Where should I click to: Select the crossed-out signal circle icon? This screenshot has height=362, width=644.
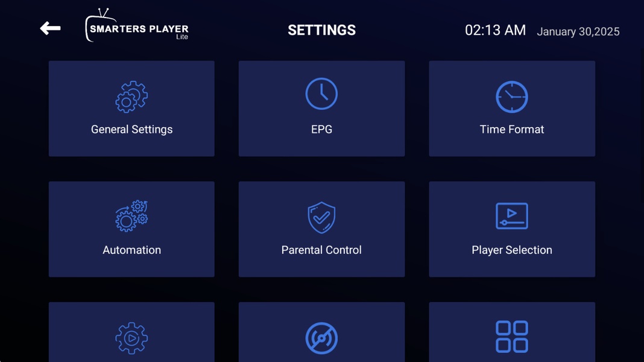pyautogui.click(x=321, y=338)
